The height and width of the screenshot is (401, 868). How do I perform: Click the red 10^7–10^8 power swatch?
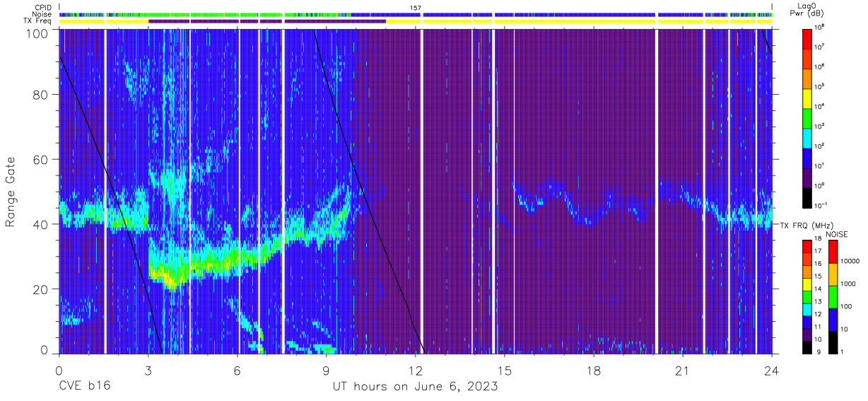pos(807,38)
